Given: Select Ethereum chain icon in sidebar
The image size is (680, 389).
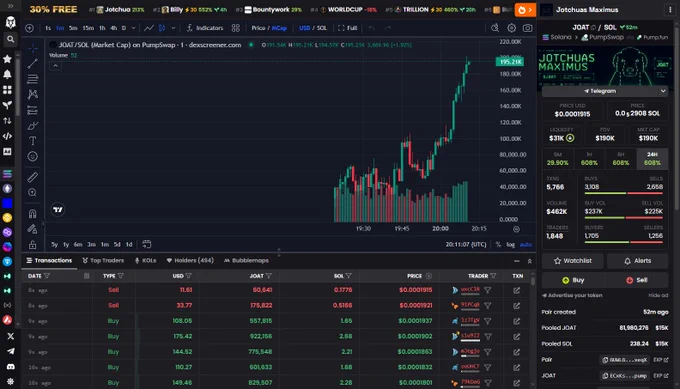Looking at the screenshot, I should (x=7, y=189).
